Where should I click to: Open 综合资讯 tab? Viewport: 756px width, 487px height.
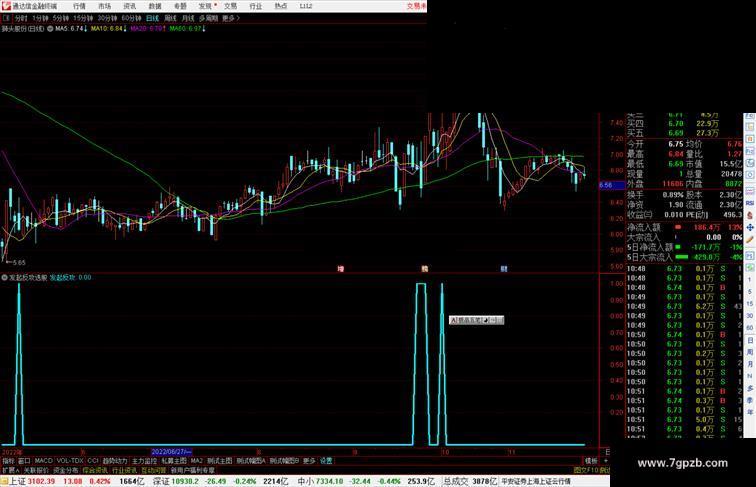point(95,470)
